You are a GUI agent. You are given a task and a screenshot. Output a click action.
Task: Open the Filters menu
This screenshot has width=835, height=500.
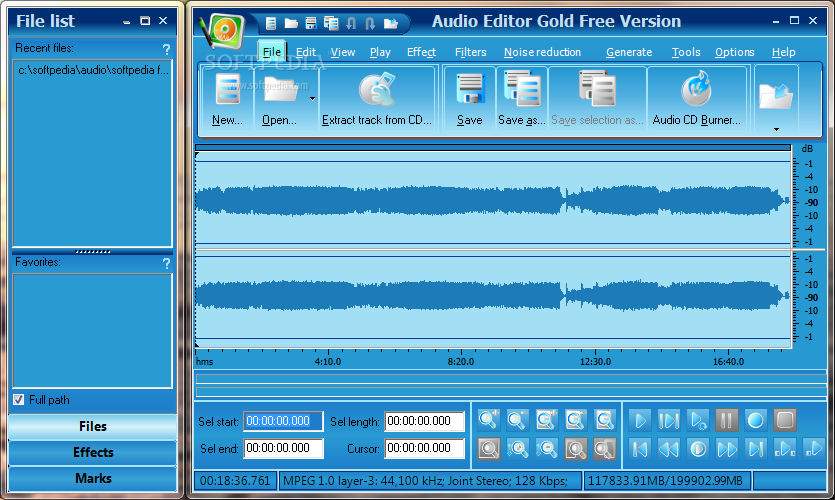coord(470,52)
